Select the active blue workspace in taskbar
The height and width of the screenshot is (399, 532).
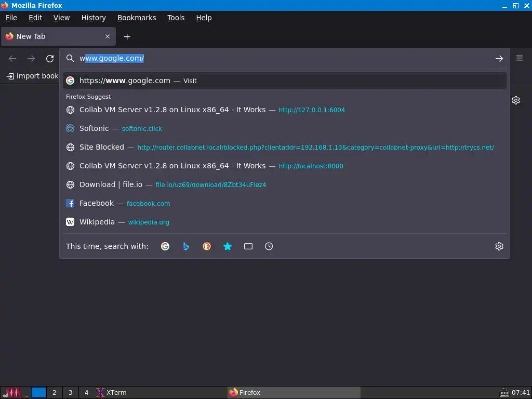point(38,393)
